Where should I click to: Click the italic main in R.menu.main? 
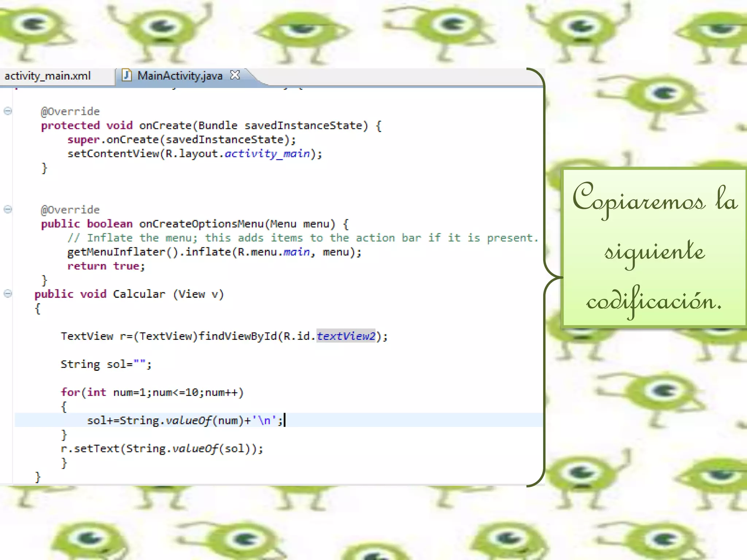297,252
